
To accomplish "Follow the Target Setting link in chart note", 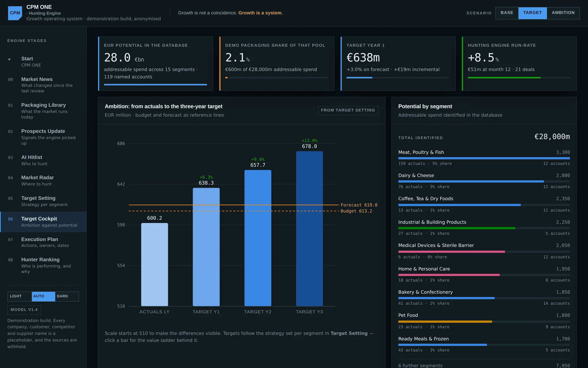I will (349, 333).
